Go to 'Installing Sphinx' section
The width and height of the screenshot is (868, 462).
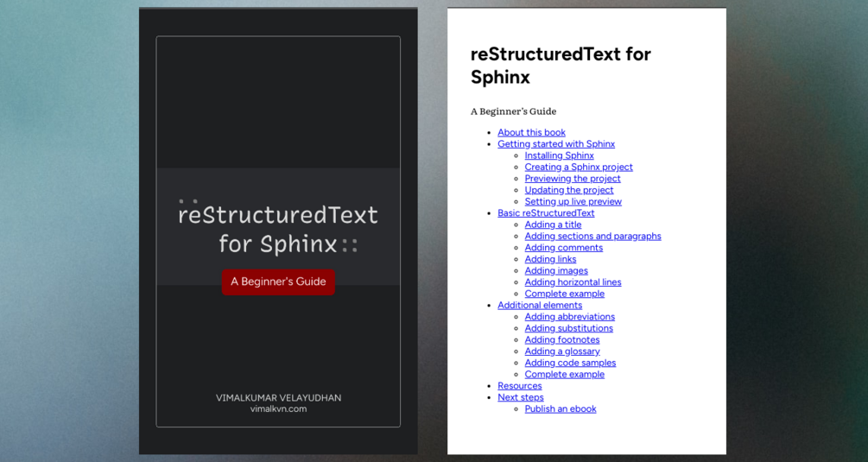click(x=559, y=155)
